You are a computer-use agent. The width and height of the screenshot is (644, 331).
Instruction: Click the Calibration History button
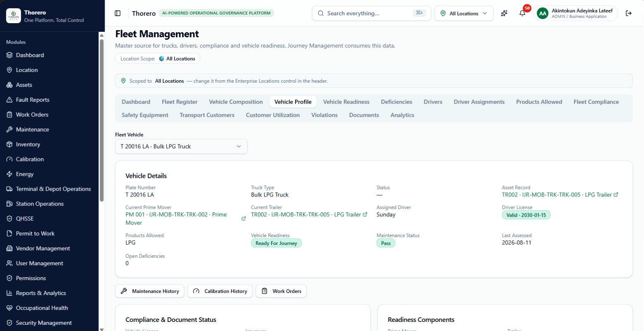[x=220, y=291]
